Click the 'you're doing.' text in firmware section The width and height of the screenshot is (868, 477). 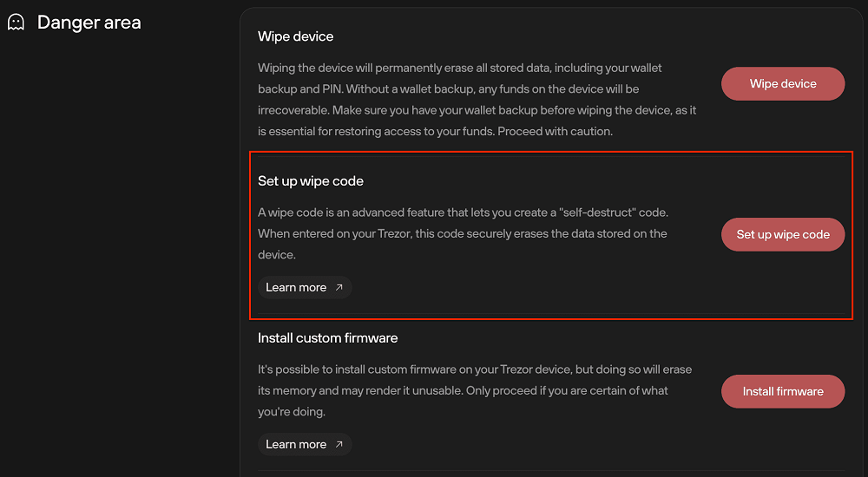pyautogui.click(x=292, y=412)
